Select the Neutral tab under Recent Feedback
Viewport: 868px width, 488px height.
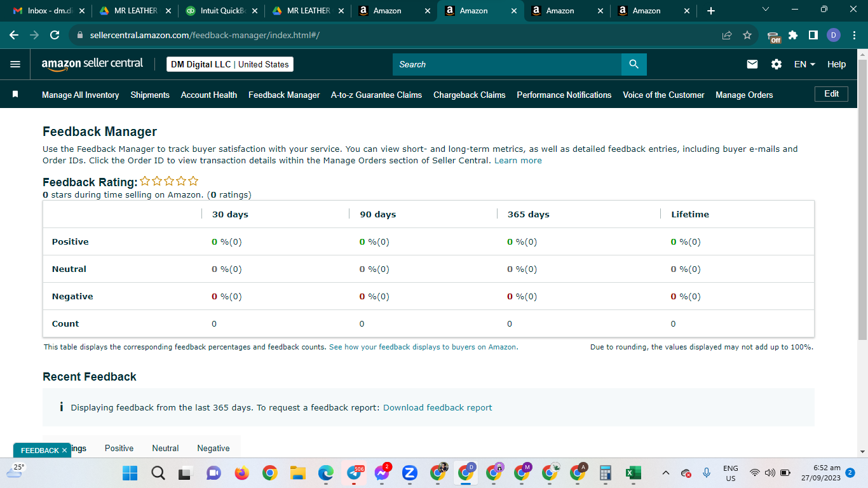click(x=165, y=448)
